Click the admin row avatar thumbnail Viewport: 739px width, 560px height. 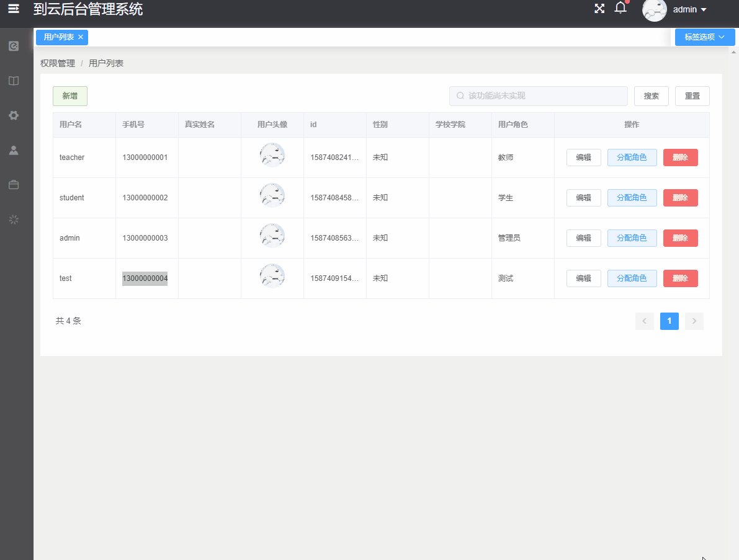pos(272,236)
